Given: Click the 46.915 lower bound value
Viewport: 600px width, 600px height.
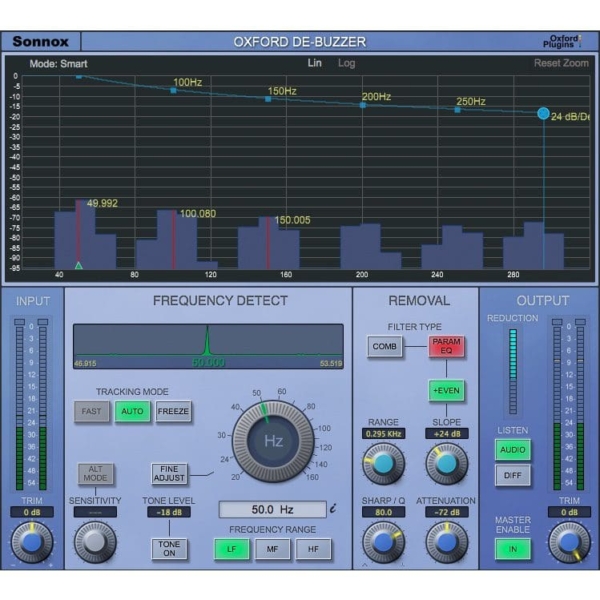Looking at the screenshot, I should coord(85,364).
